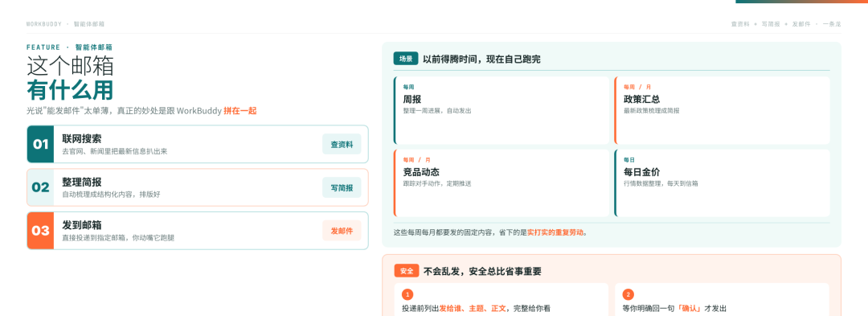Click the 每周 label above 周报
The width and height of the screenshot is (868, 316).
coord(408,88)
